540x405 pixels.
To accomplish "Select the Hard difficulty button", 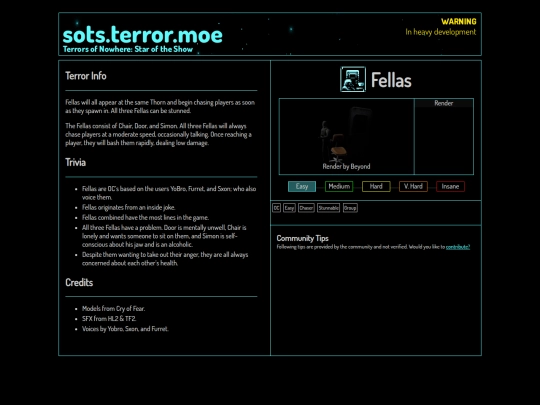I will point(376,186).
